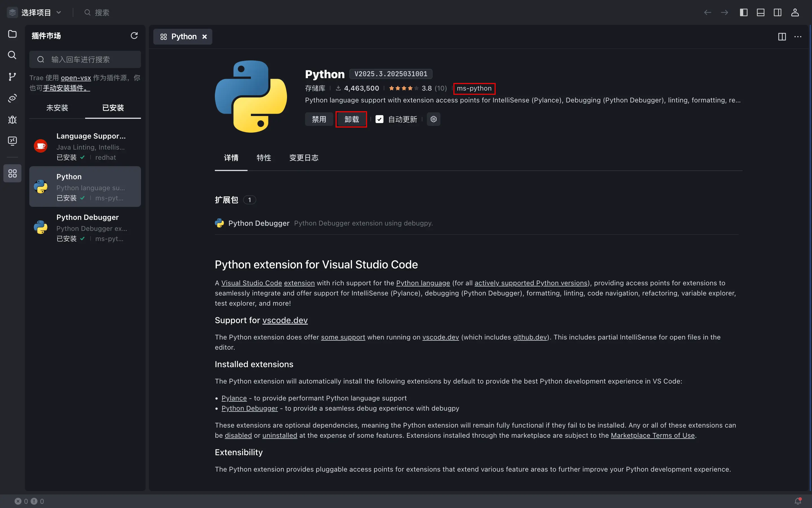Open the deploy/sync icon in activity bar
This screenshot has height=508, width=812.
pos(12,98)
